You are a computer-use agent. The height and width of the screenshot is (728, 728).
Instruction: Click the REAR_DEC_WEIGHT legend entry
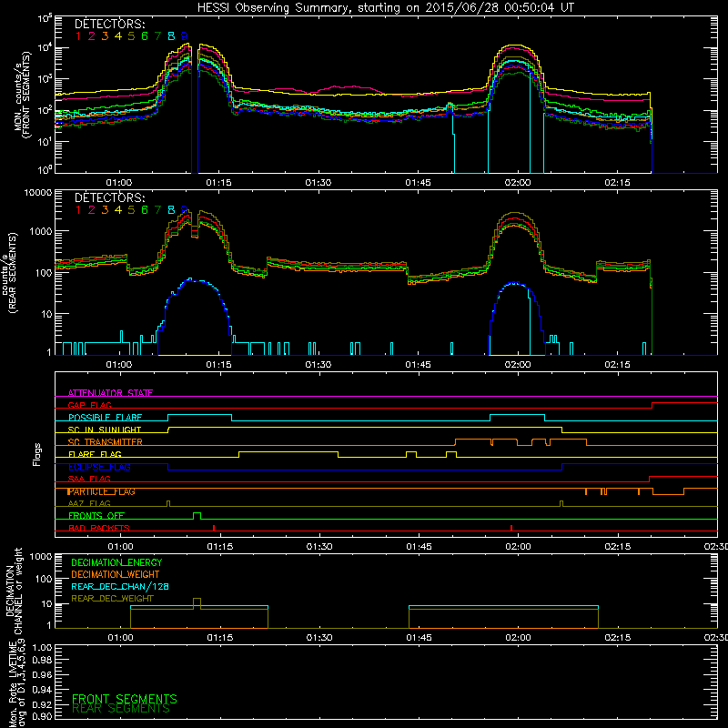click(x=112, y=599)
